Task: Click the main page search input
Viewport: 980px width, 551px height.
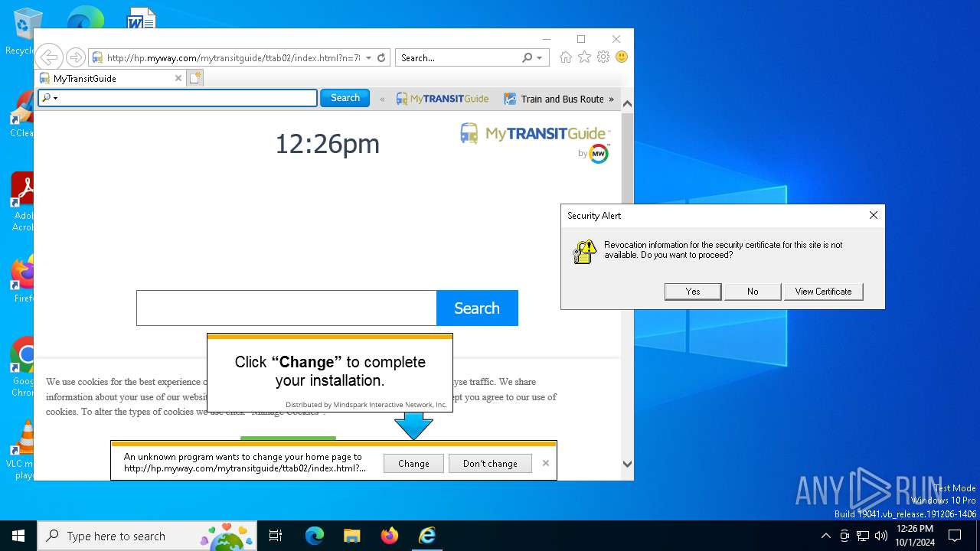Action: click(286, 308)
